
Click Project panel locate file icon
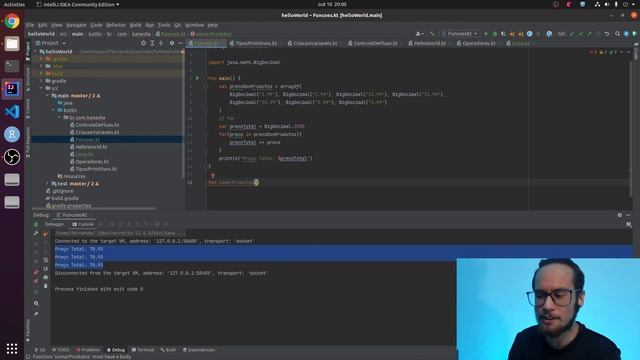pos(143,43)
